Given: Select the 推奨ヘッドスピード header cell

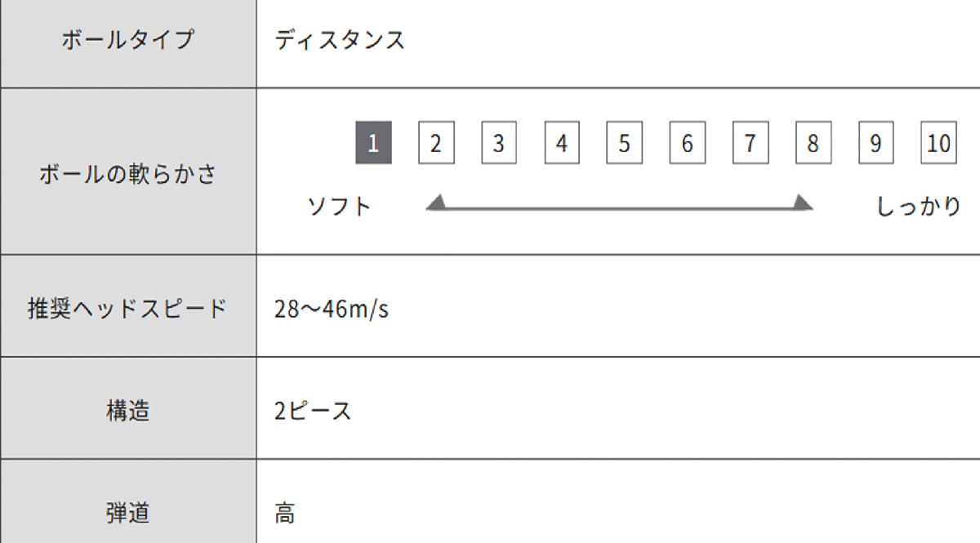Looking at the screenshot, I should [128, 309].
